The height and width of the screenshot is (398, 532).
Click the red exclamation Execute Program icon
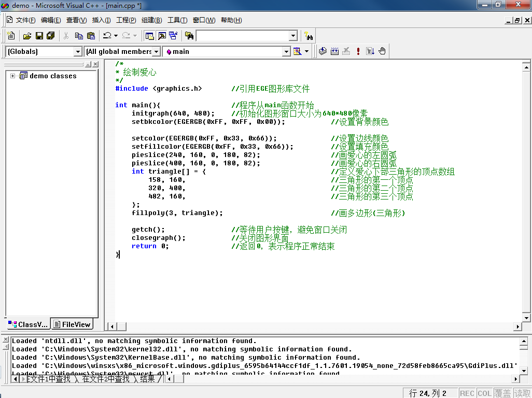358,51
